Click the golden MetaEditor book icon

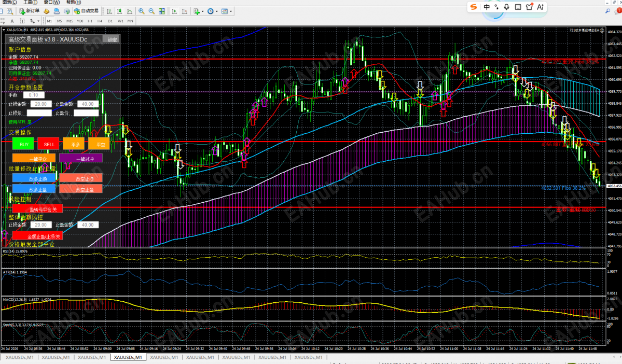[x=47, y=11]
